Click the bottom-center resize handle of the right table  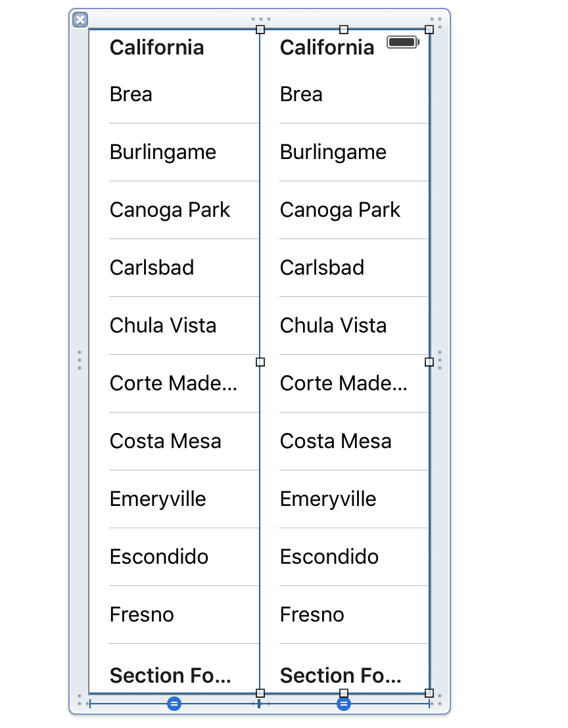coord(344,693)
